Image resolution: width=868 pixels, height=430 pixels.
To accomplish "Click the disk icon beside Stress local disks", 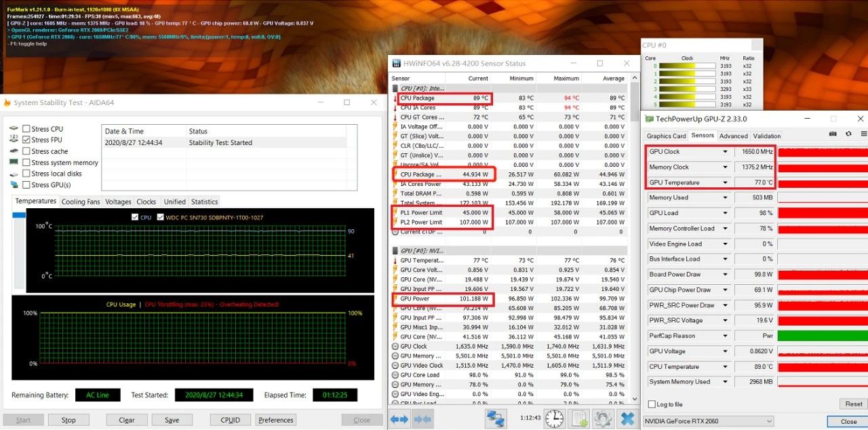I will click(x=14, y=173).
